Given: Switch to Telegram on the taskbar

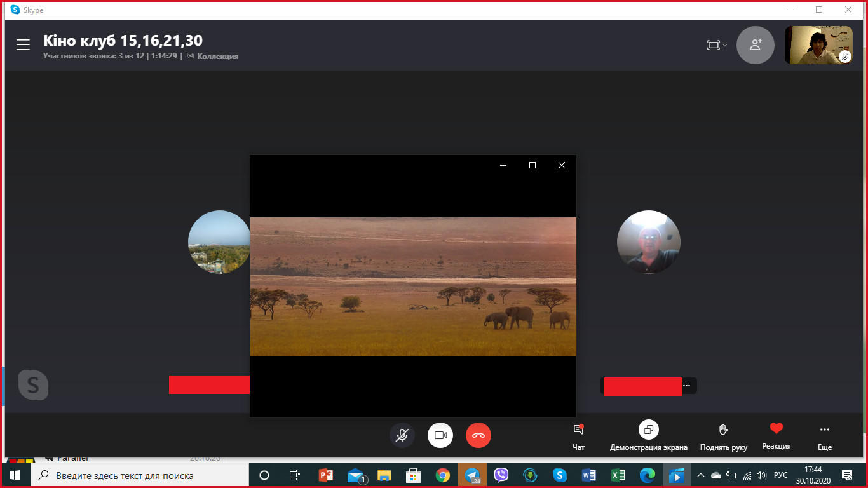Looking at the screenshot, I should click(472, 475).
